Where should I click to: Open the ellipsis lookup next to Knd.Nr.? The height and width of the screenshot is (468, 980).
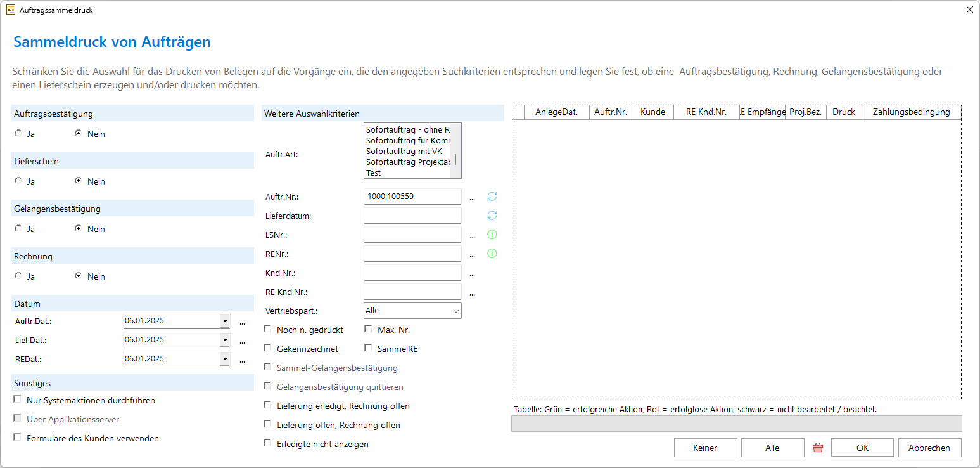[x=472, y=274]
